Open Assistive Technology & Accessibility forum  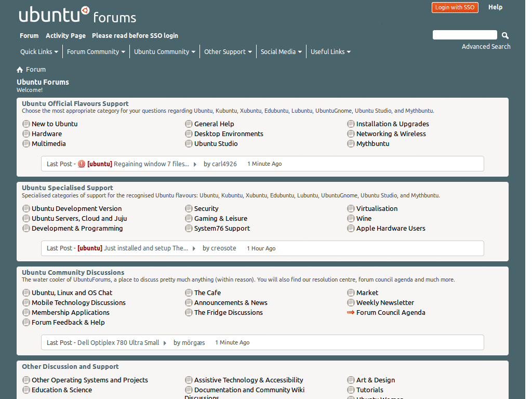249,380
